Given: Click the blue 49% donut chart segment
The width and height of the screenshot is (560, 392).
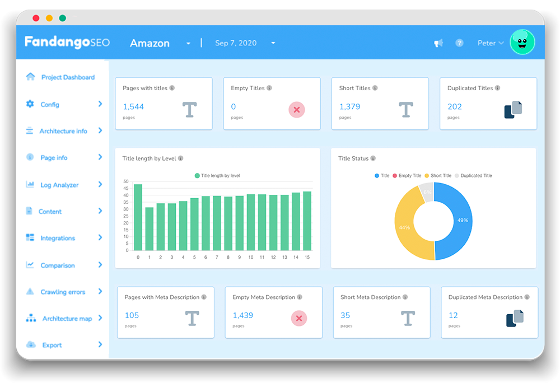Looking at the screenshot, I should pyautogui.click(x=462, y=220).
